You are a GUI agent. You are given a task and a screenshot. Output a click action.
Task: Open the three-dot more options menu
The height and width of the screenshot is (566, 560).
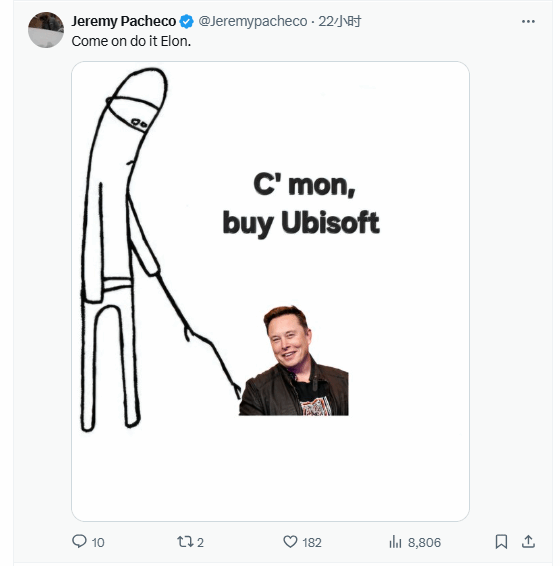click(528, 22)
